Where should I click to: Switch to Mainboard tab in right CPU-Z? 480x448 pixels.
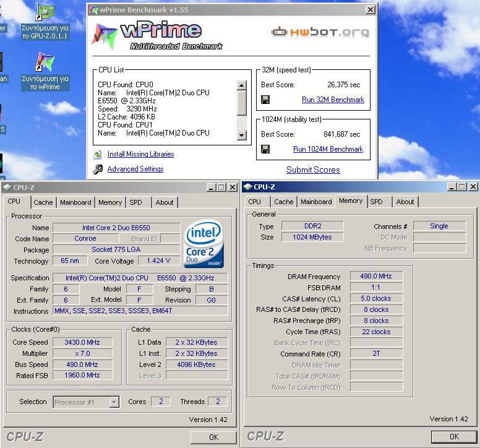point(316,202)
